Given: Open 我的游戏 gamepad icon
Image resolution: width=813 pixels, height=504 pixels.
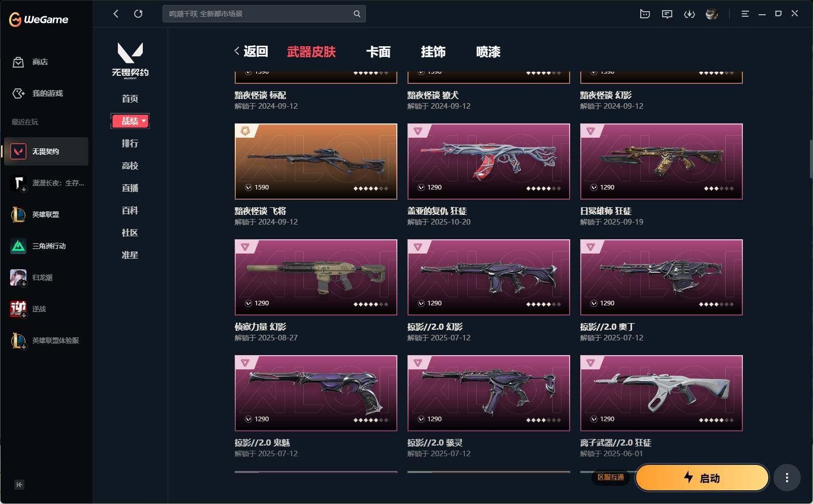Looking at the screenshot, I should (18, 93).
